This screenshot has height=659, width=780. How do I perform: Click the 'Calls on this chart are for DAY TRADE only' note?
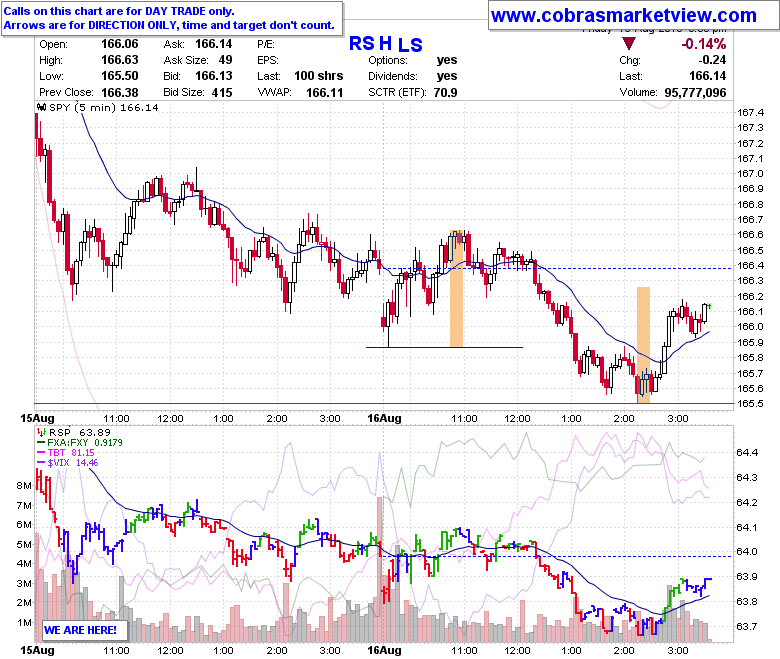point(119,11)
